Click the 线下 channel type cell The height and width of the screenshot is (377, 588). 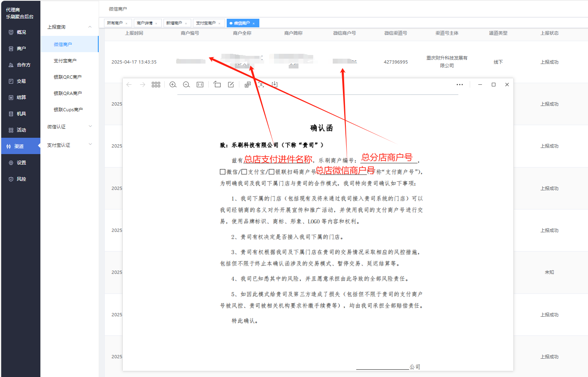click(498, 62)
